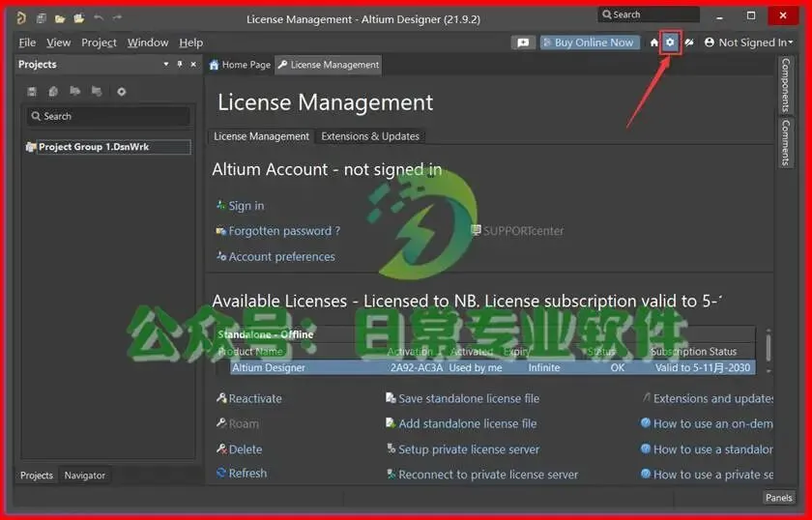Click the fourth icon in Projects panel toolbar
Image resolution: width=812 pixels, height=520 pixels.
coord(97,92)
